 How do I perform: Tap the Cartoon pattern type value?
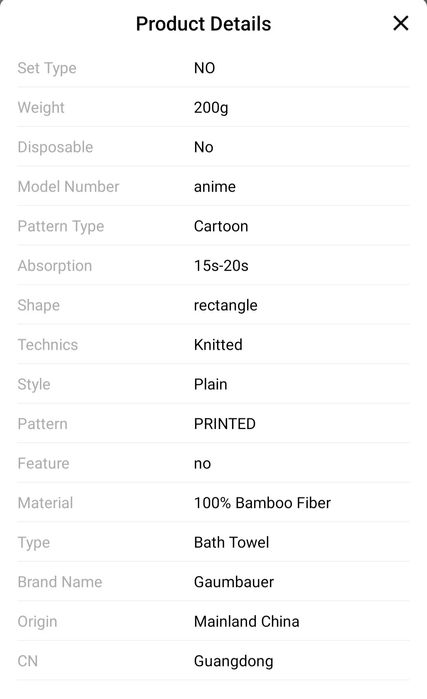pyautogui.click(x=221, y=226)
